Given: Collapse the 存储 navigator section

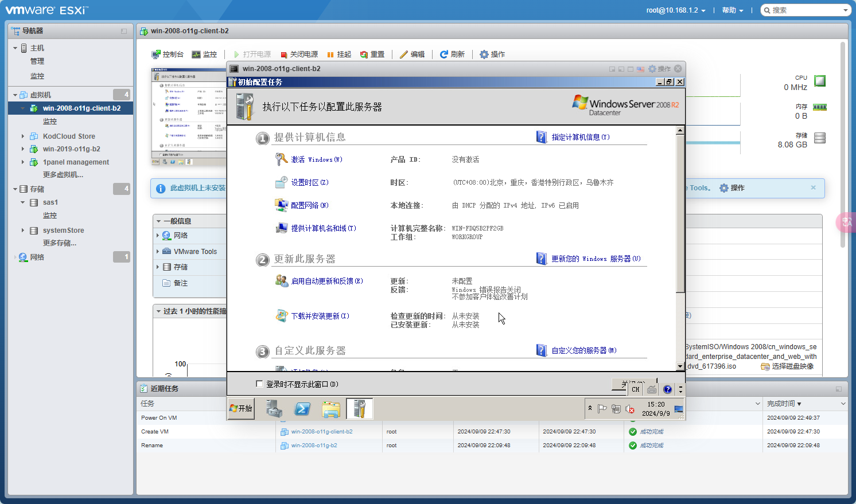Looking at the screenshot, I should [15, 189].
